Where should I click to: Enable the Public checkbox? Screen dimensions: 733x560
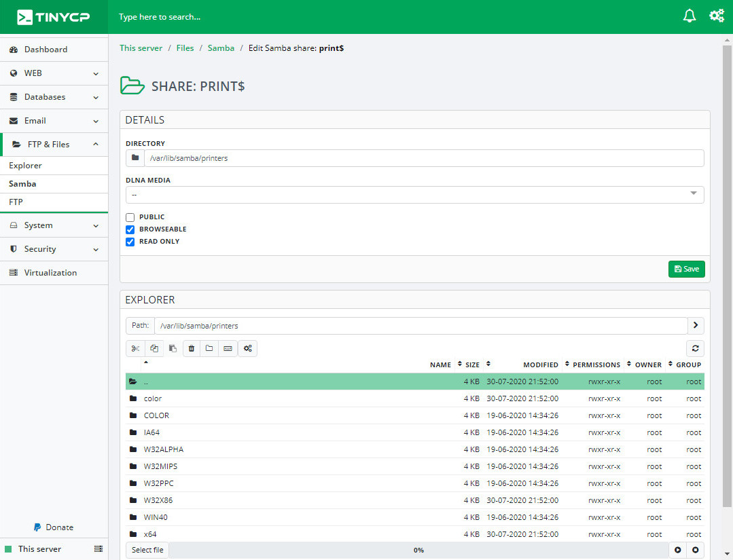click(x=130, y=217)
